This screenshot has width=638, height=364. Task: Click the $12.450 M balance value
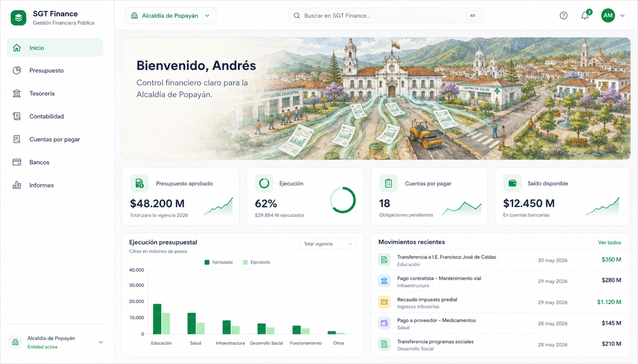[x=529, y=203]
